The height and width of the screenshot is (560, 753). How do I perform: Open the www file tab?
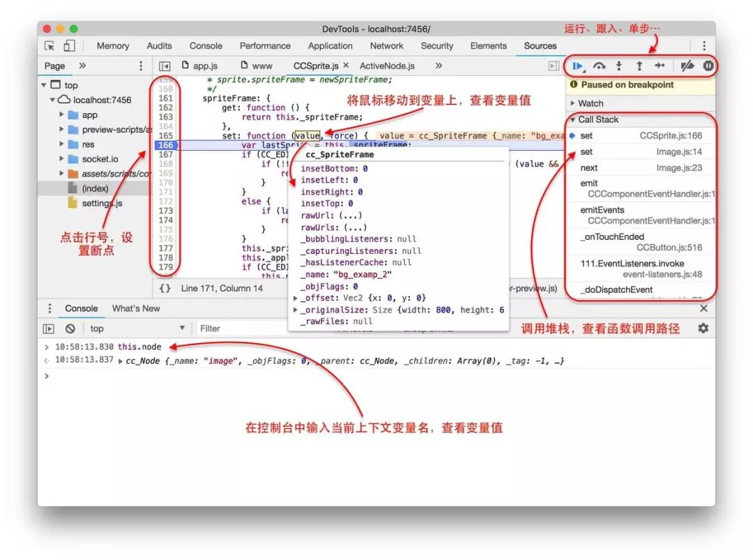(x=257, y=66)
